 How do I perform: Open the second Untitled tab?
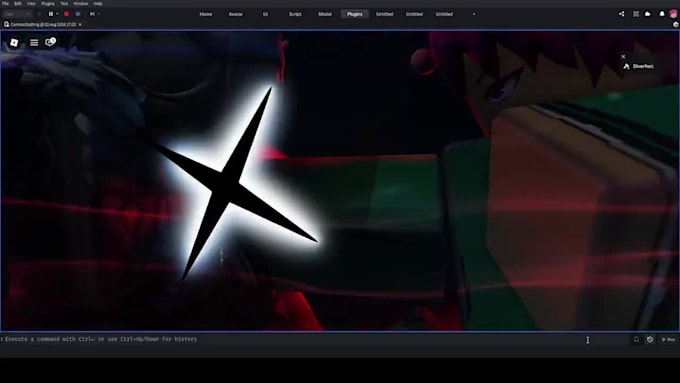[414, 14]
